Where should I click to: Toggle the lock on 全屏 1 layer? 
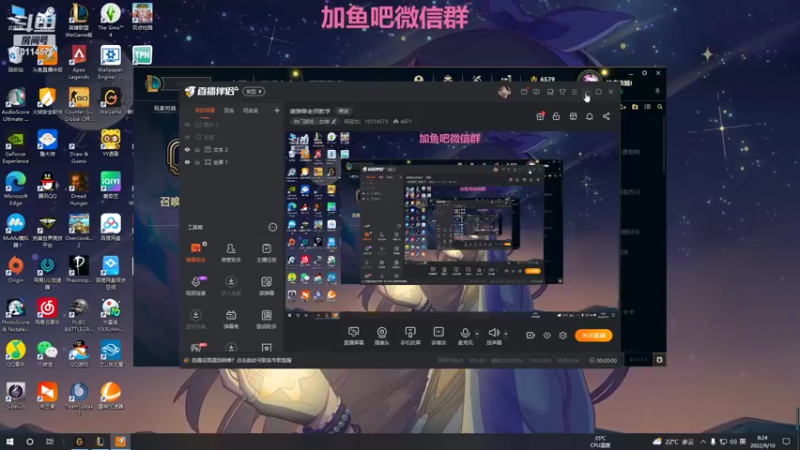tap(197, 162)
